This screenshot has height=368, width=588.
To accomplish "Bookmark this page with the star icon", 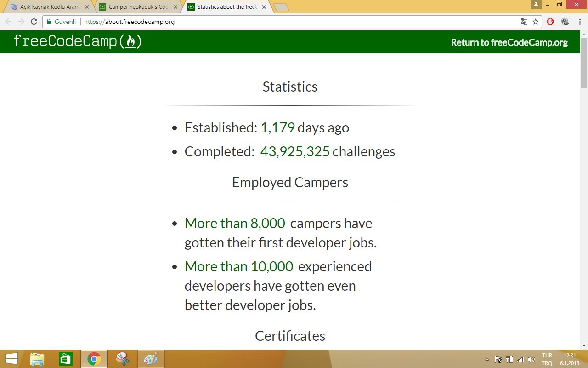I will click(x=536, y=22).
